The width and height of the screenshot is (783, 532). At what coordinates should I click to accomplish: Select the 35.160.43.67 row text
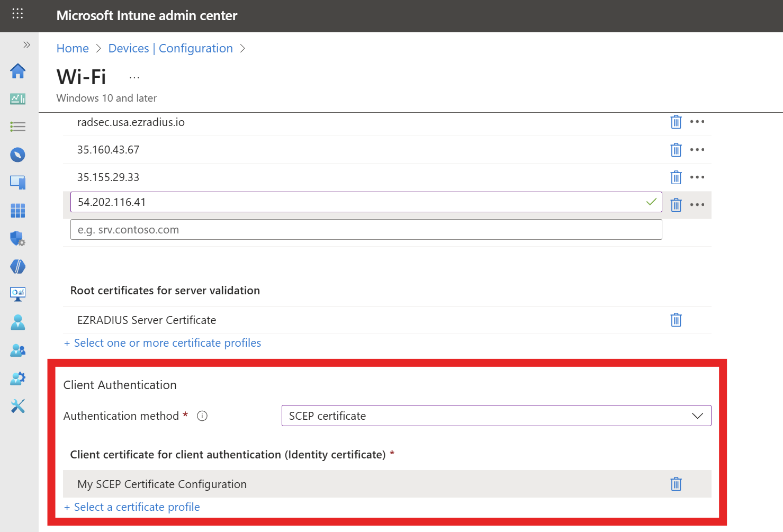[109, 150]
